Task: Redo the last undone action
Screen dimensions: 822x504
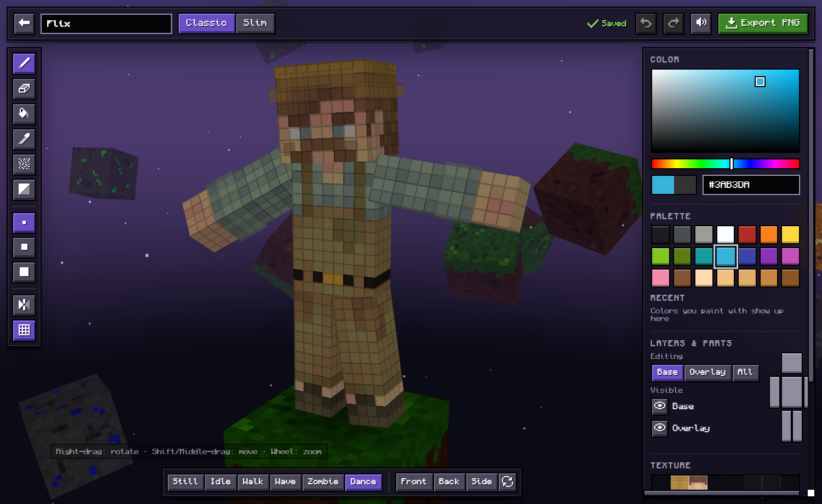Action: 673,23
